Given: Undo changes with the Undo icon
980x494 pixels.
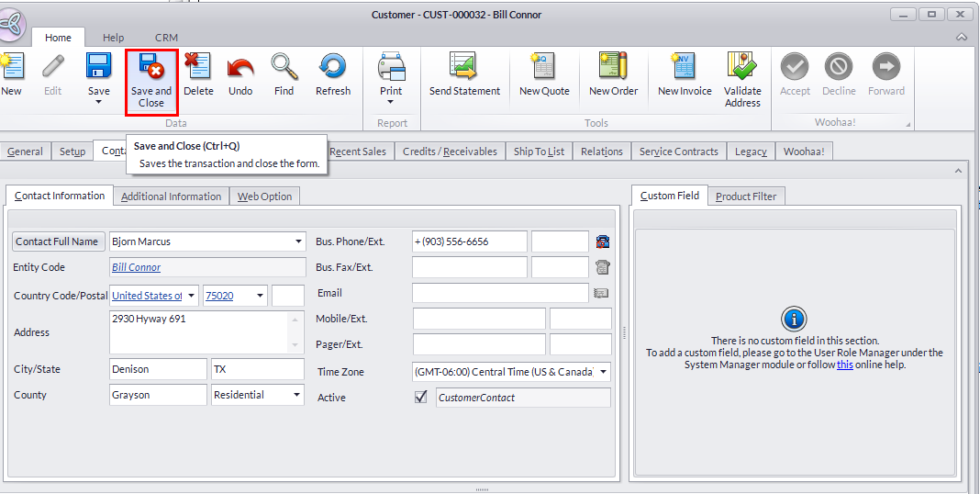Looking at the screenshot, I should pos(240,68).
